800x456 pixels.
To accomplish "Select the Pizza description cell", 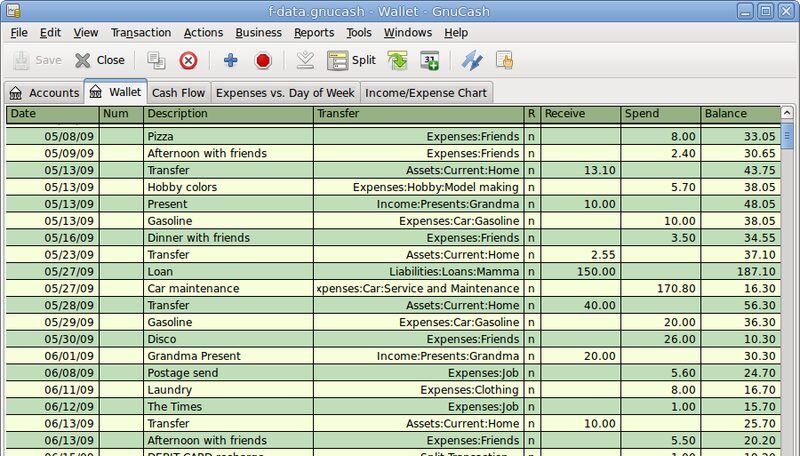I will (229, 136).
